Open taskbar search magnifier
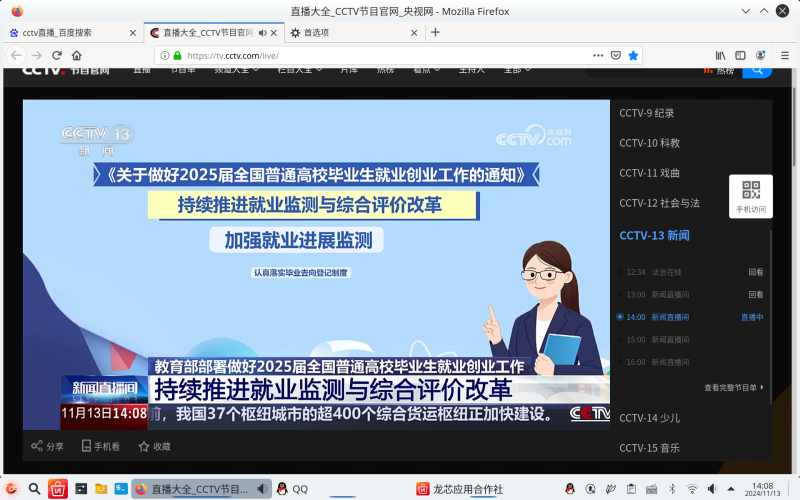 tap(34, 489)
